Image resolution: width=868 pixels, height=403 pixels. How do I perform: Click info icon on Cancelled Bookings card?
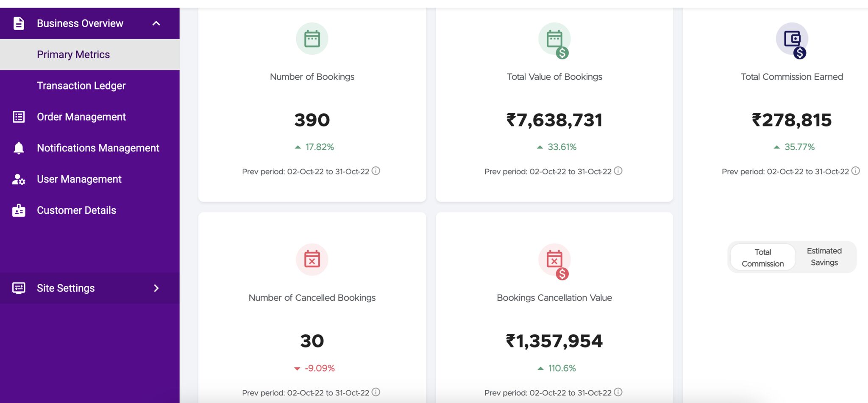[376, 392]
